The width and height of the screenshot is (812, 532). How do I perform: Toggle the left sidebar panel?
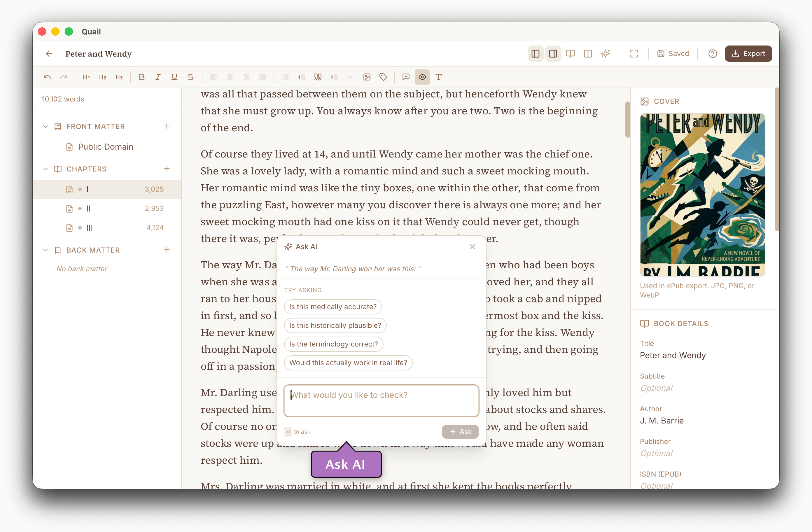tap(535, 54)
